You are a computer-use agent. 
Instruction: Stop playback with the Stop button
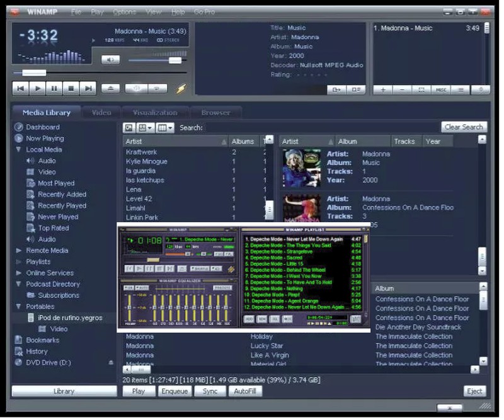tap(71, 89)
